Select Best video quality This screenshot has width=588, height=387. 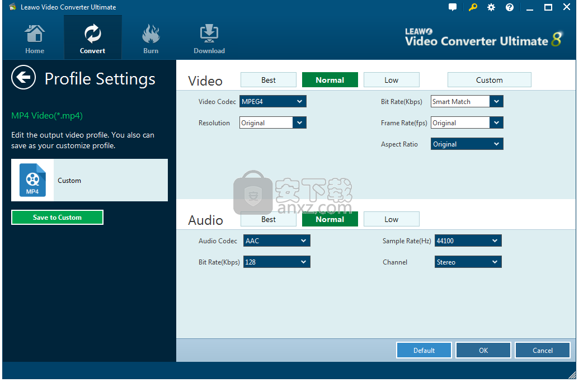[269, 80]
